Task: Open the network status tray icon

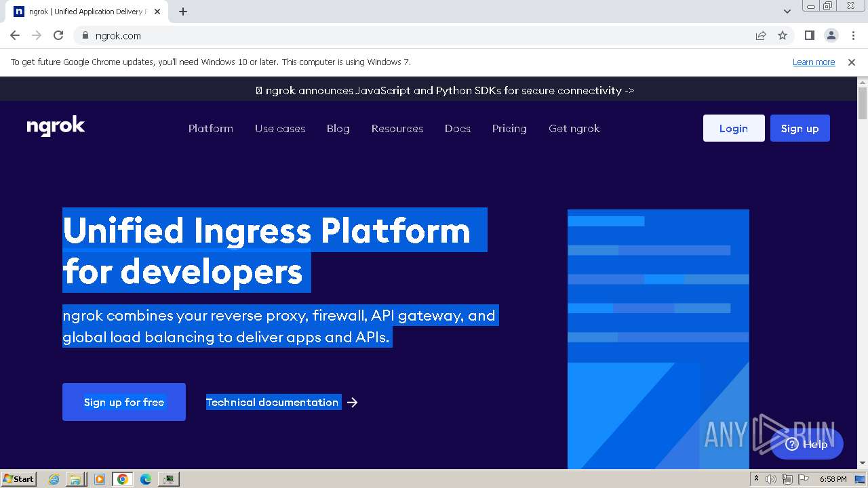Action: [x=787, y=479]
